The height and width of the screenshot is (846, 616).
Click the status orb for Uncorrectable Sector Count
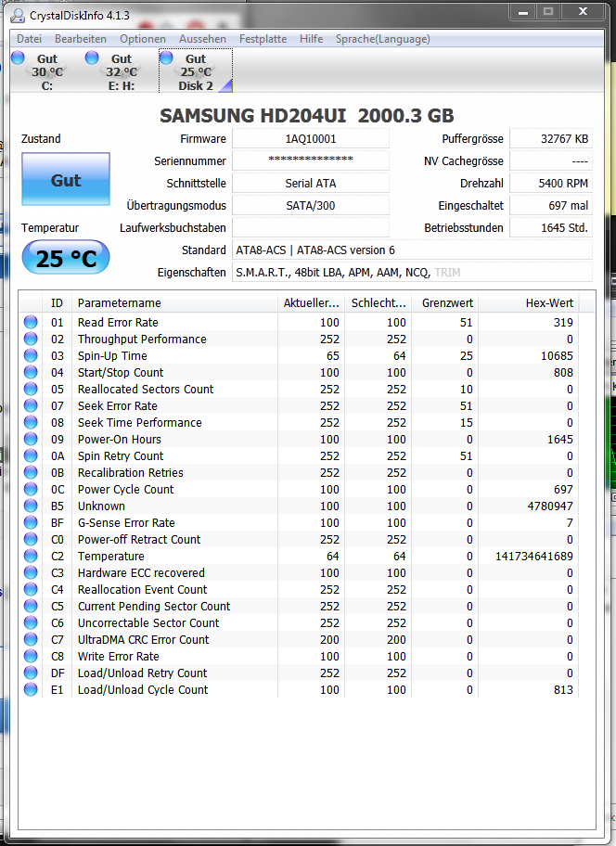coord(31,623)
